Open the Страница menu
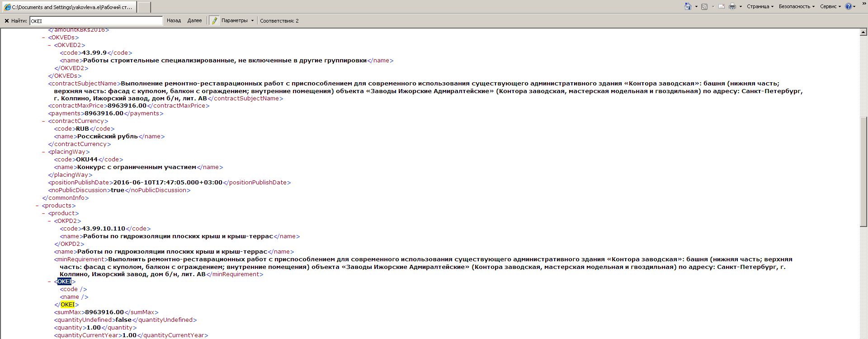868x339 pixels. coord(760,6)
